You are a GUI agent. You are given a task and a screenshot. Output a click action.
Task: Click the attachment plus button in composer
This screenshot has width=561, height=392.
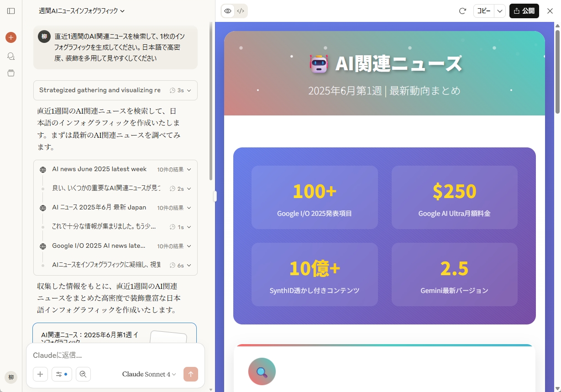coord(40,374)
